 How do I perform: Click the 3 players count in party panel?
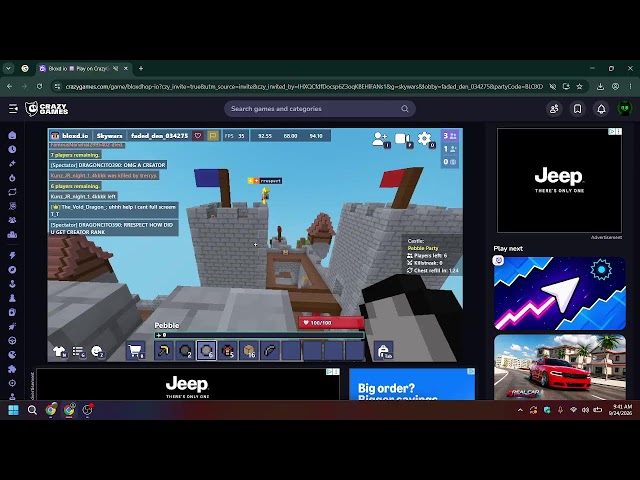(450, 136)
